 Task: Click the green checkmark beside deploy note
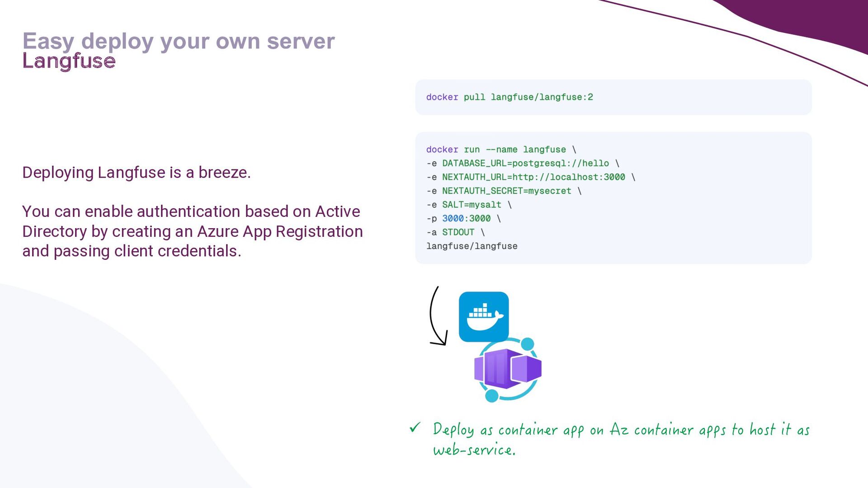415,427
